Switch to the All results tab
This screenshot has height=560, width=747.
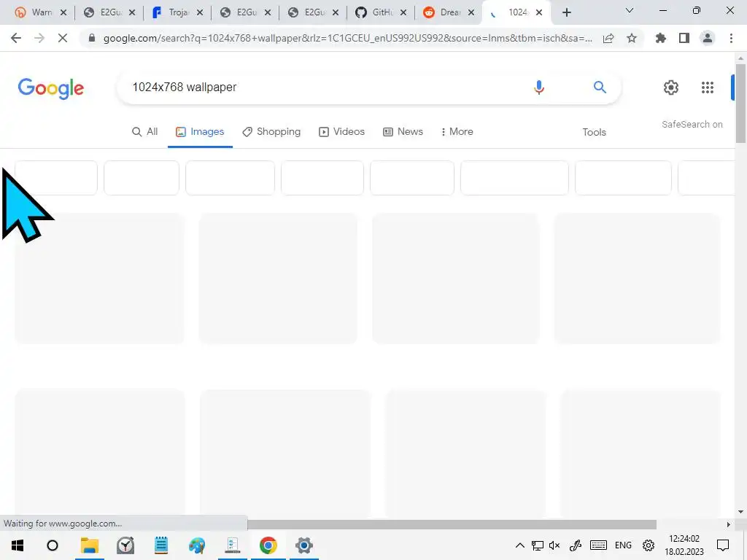tap(144, 132)
